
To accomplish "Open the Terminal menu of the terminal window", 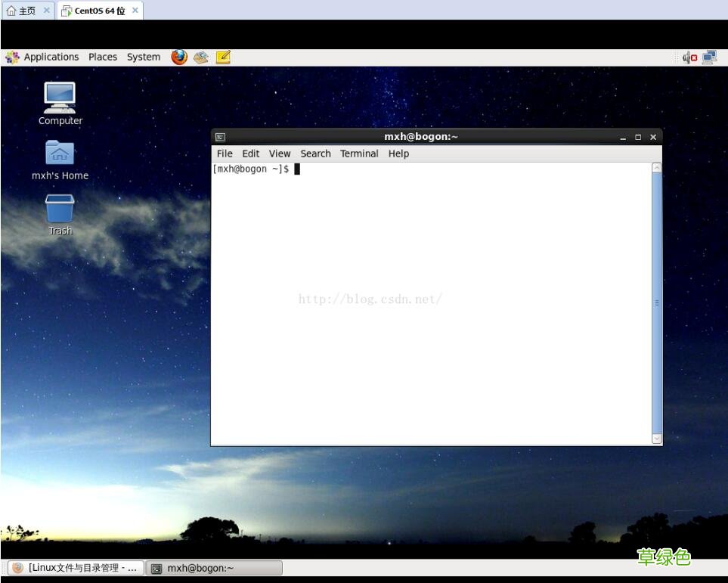I will tap(358, 154).
